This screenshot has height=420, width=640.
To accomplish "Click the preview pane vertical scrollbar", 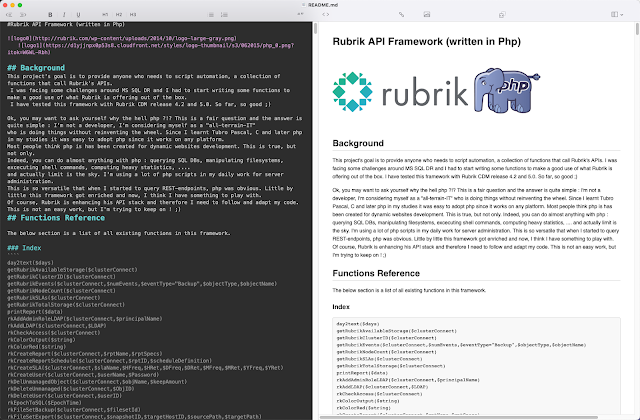I will click(x=637, y=29).
